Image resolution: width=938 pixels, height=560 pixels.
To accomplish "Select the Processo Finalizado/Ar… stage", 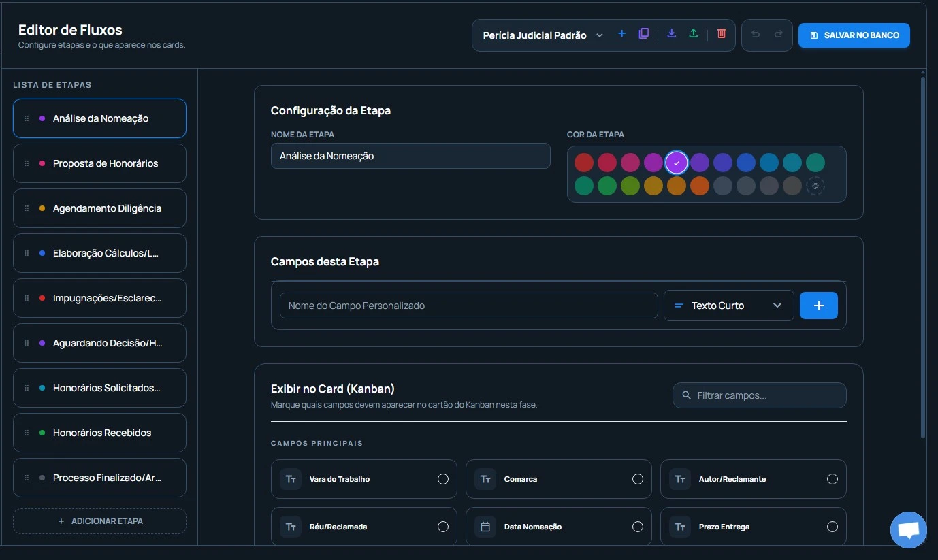I will pyautogui.click(x=99, y=478).
